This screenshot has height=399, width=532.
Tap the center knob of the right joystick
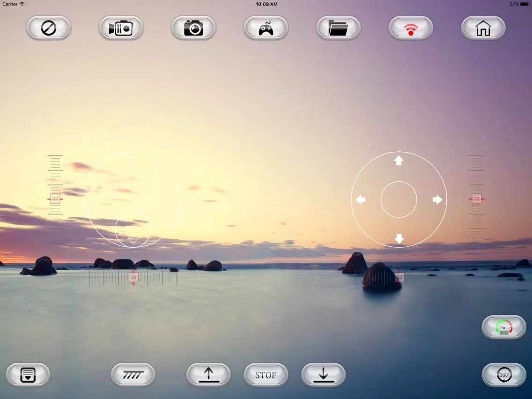pos(399,199)
